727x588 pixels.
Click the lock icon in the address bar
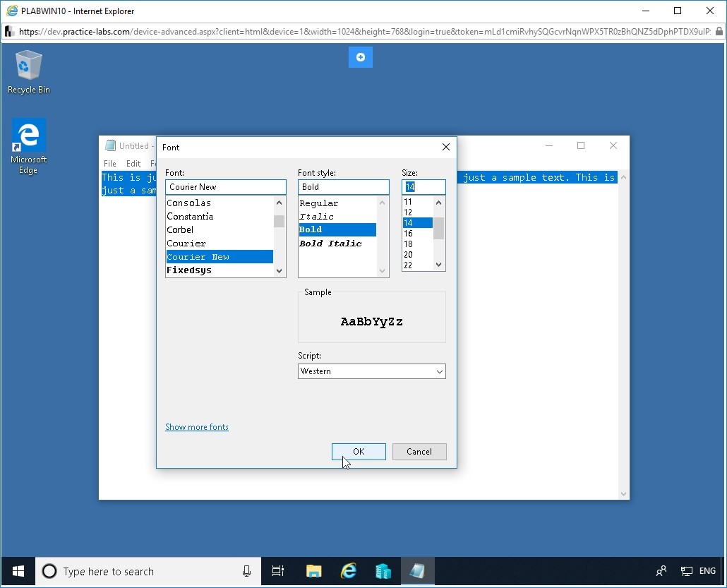[719, 32]
